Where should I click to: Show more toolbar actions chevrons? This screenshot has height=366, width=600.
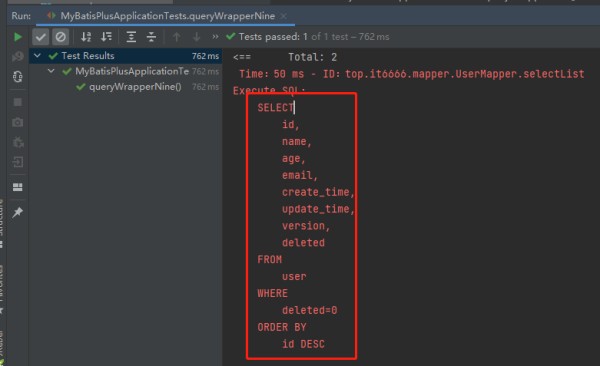215,37
